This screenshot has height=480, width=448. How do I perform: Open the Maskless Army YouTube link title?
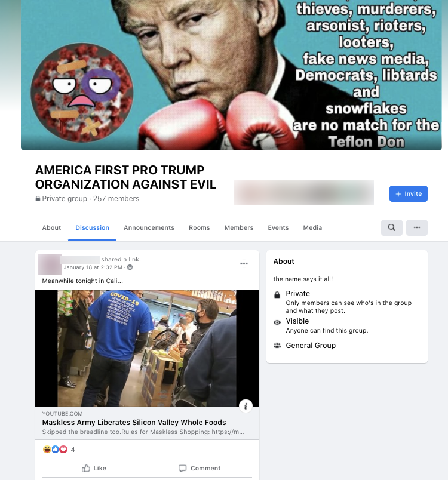pos(134,423)
